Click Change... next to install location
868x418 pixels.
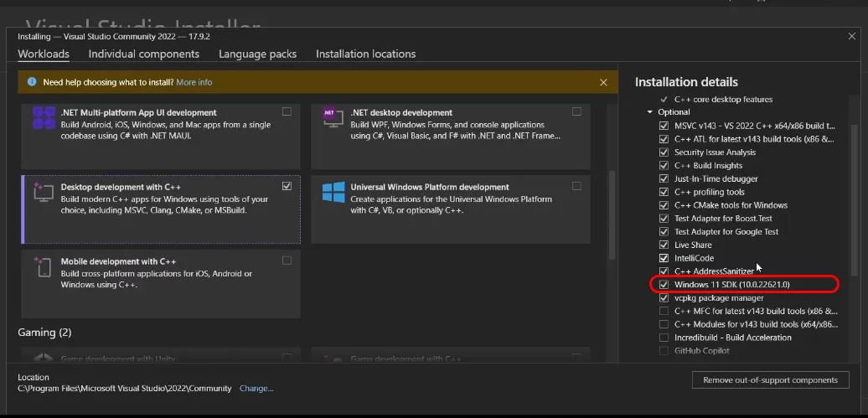pyautogui.click(x=256, y=389)
